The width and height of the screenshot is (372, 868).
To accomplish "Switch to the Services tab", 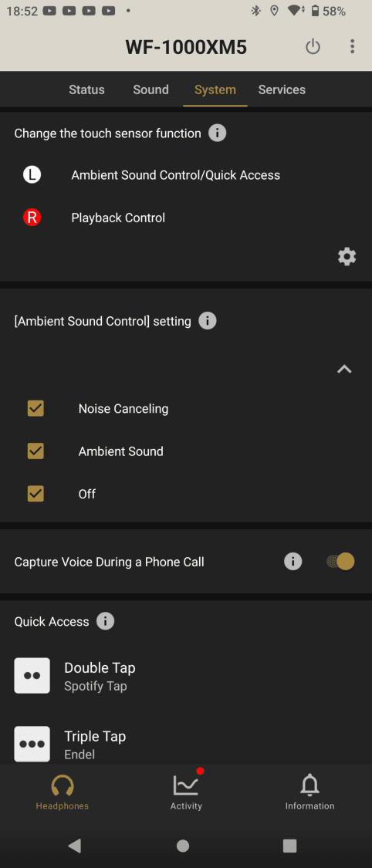I will [282, 90].
